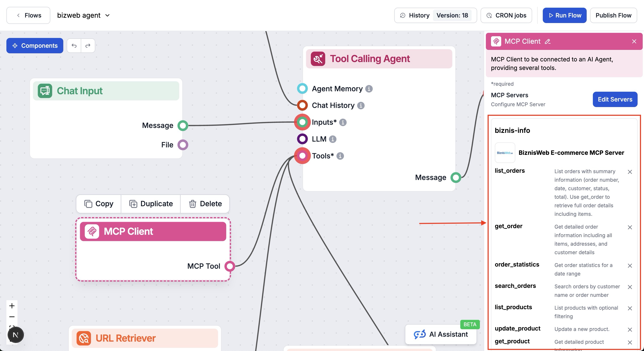Click info icon next to Chat History
Image resolution: width=644 pixels, height=351 pixels.
(361, 106)
